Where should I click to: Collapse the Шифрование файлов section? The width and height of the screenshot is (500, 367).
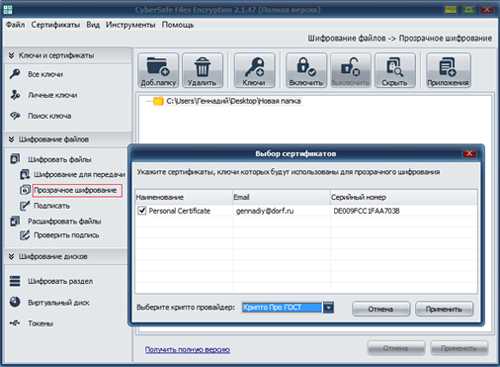tap(11, 139)
